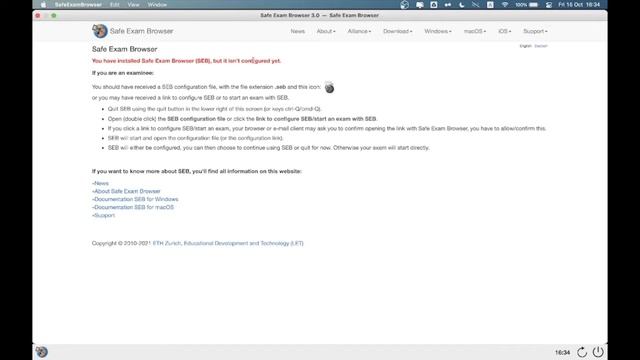Click the date and time in menu bar
The image size is (640, 360).
coord(579,5)
